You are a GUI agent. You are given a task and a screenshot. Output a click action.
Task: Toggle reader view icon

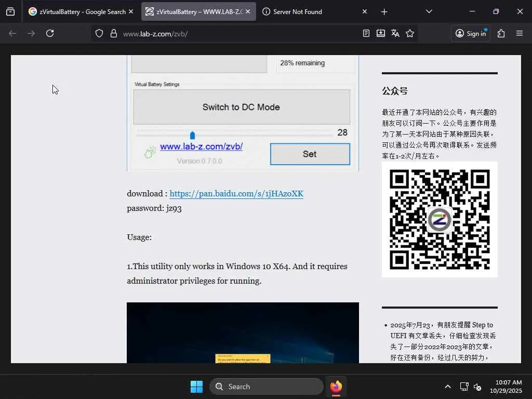click(x=366, y=34)
